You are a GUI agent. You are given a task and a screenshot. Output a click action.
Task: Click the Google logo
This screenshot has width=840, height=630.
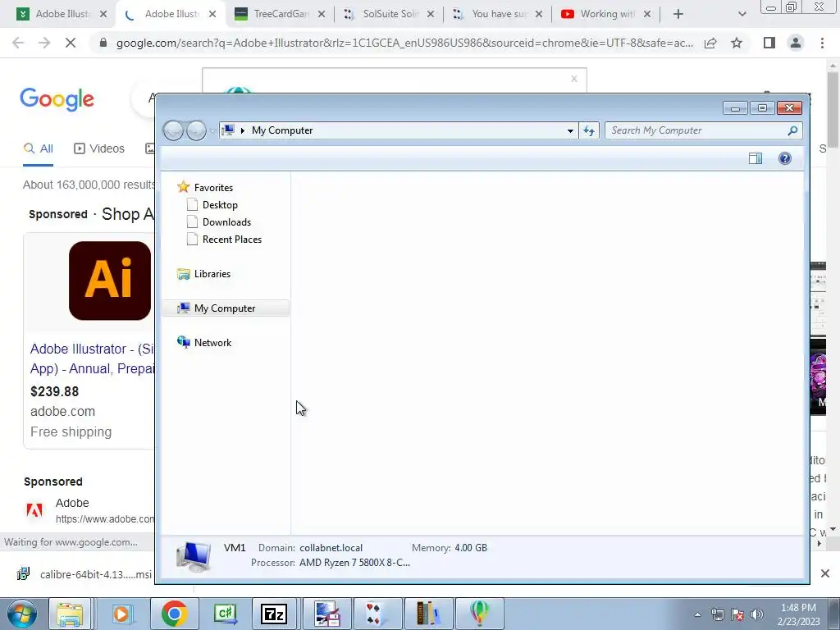click(57, 99)
